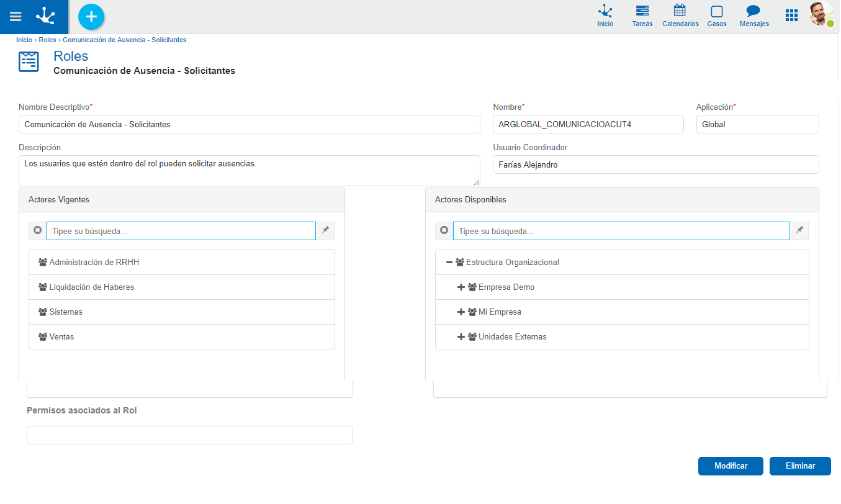Click the Actores Disponibles panel header

tap(622, 200)
